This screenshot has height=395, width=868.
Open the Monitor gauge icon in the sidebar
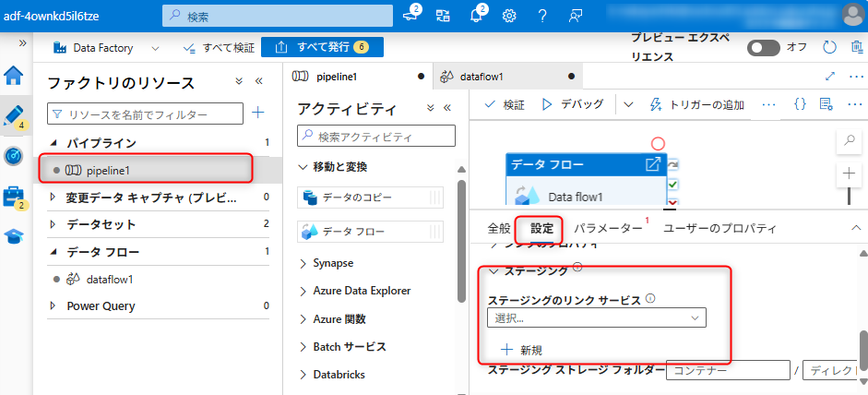coord(13,156)
